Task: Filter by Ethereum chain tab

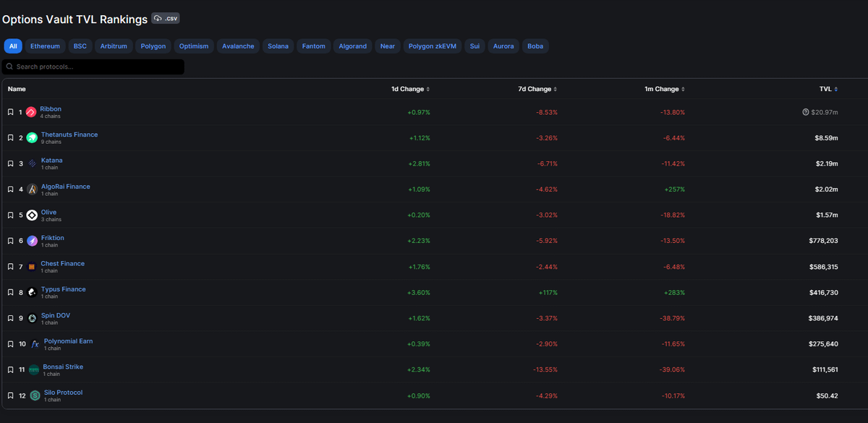Action: (x=46, y=46)
